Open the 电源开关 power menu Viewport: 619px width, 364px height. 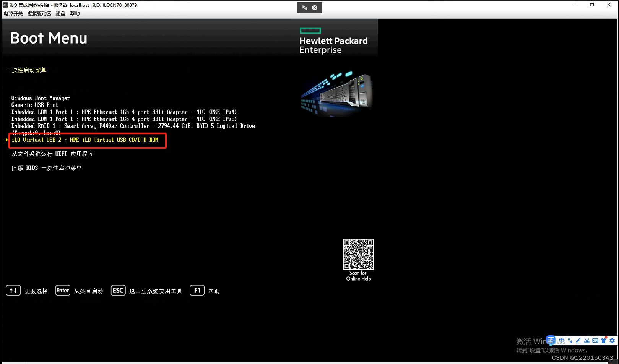(x=13, y=13)
